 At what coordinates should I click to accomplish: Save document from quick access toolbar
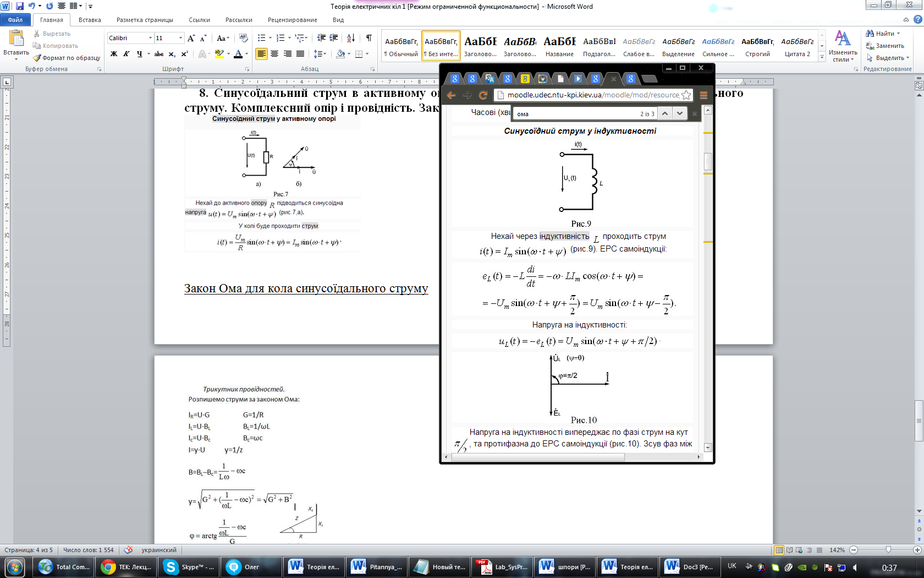pyautogui.click(x=20, y=6)
